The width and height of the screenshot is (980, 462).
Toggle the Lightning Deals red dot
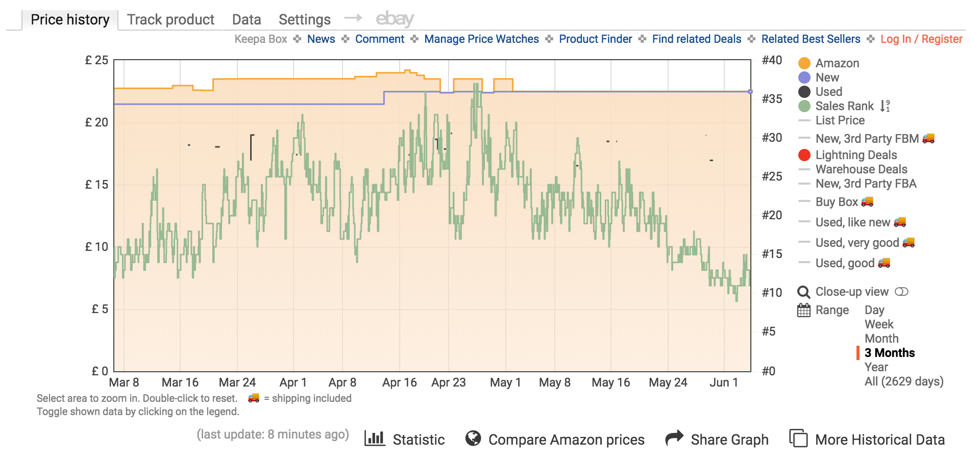(804, 155)
